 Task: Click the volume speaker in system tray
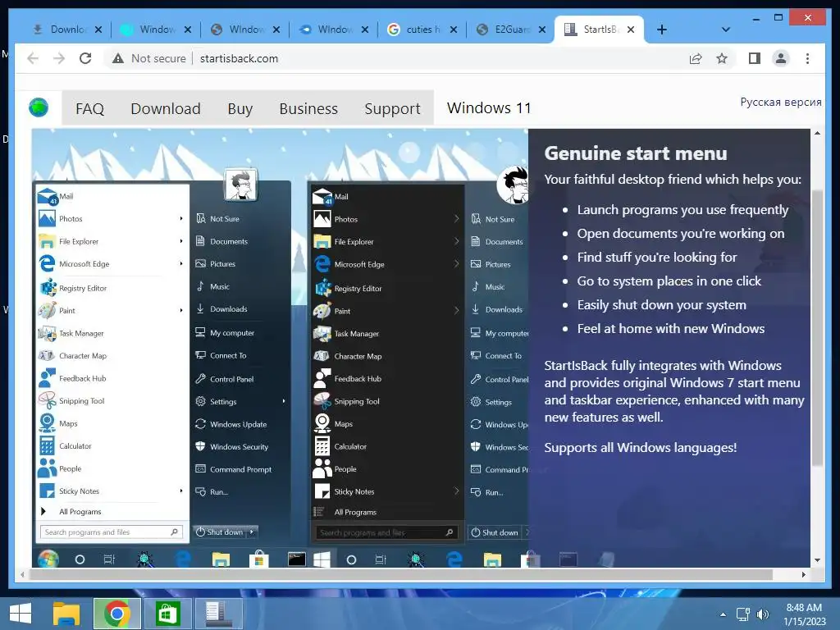click(762, 614)
